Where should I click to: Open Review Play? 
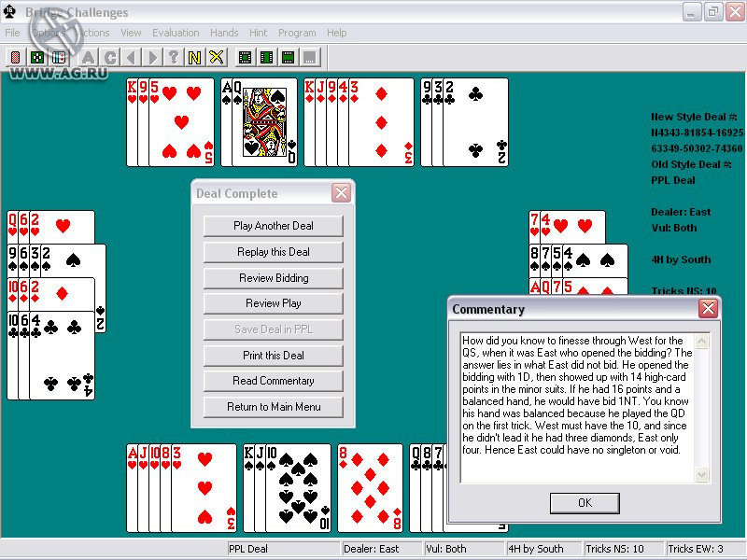point(274,303)
